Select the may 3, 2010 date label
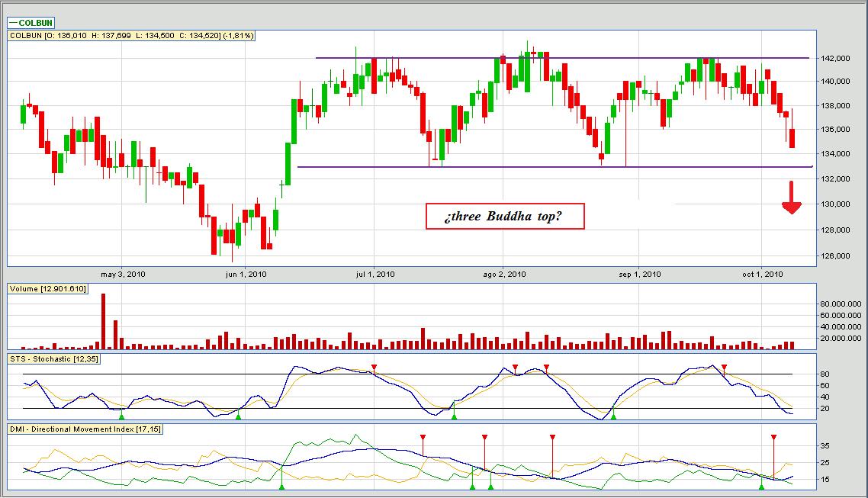The width and height of the screenshot is (868, 498). (x=123, y=274)
